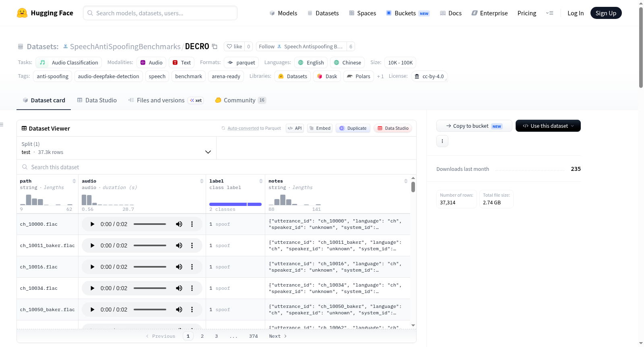
Task: Go to Datasets in navigation
Action: 323,13
